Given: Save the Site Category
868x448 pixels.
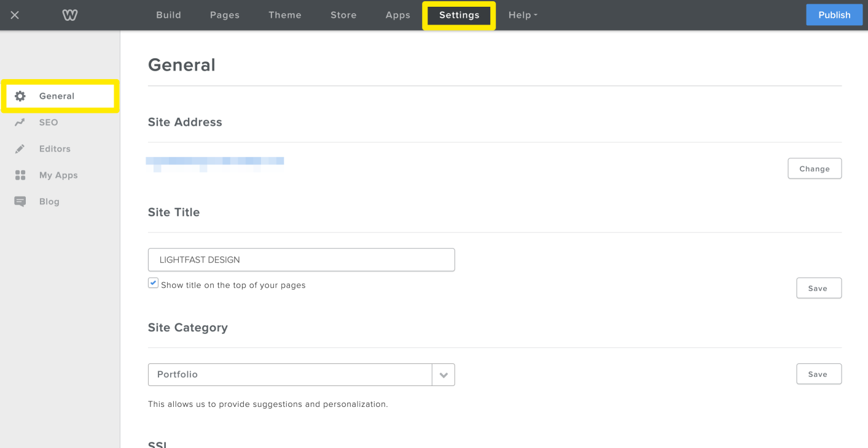Looking at the screenshot, I should click(819, 374).
